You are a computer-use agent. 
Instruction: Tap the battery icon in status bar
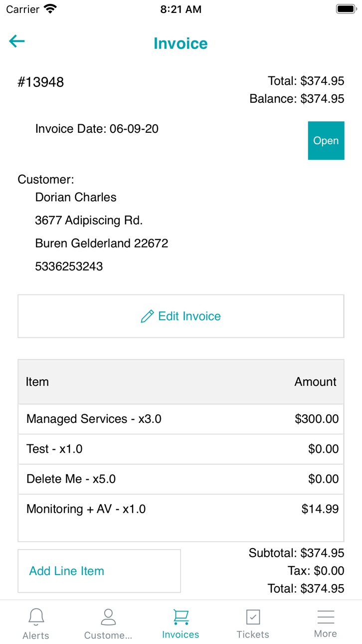coord(346,9)
